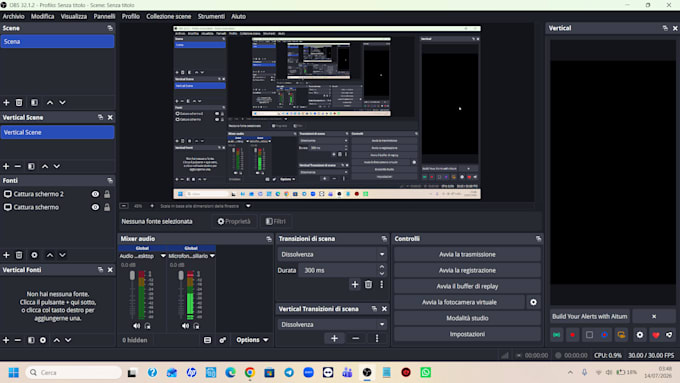The width and height of the screenshot is (680, 383).
Task: Click the red heart icon in Vertical dock
Action: tap(656, 335)
